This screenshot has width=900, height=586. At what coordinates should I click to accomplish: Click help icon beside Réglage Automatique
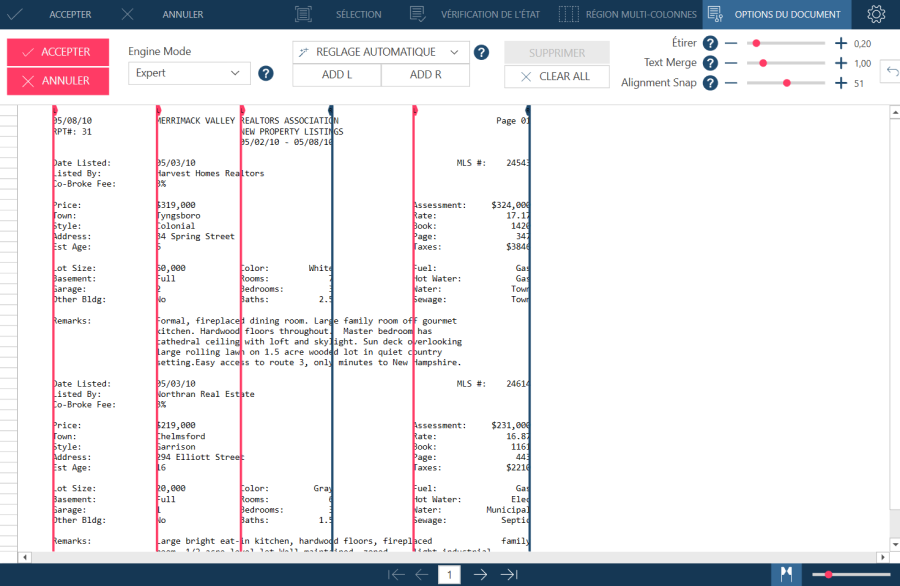tap(481, 52)
